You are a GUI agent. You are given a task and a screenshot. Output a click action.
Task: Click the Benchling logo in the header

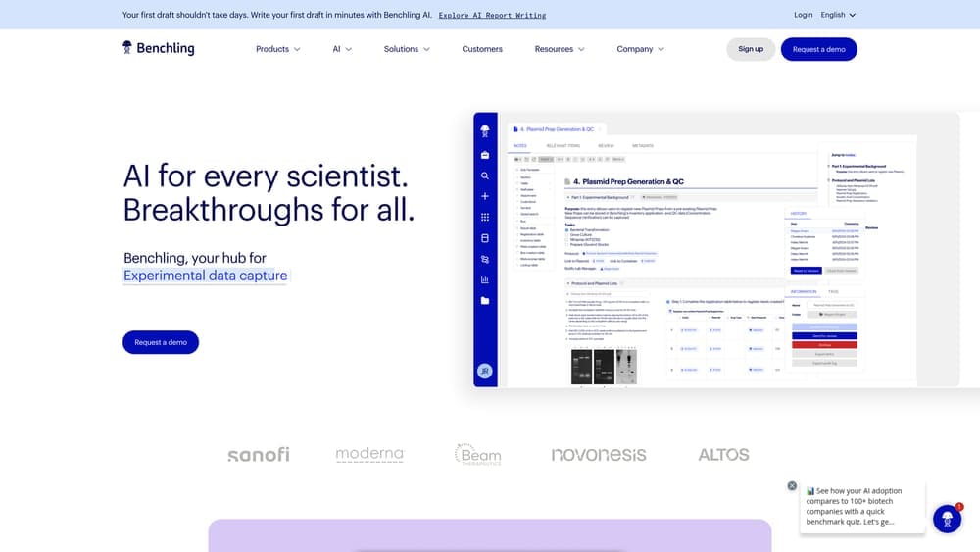coord(159,48)
